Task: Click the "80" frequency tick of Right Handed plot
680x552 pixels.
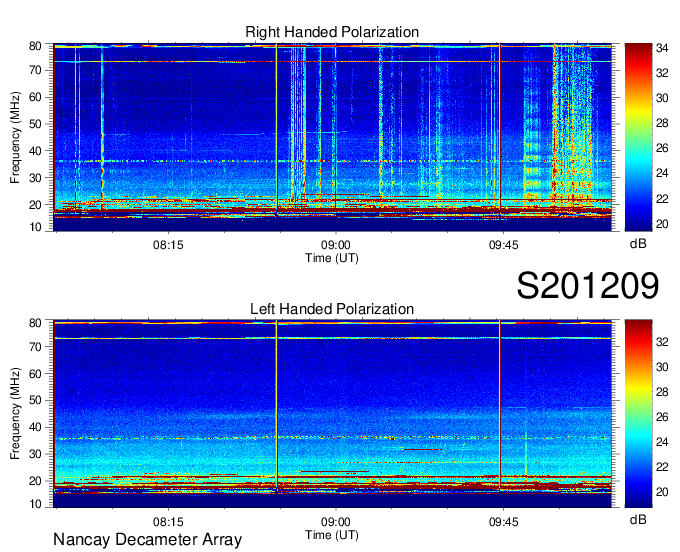Action: [35, 46]
